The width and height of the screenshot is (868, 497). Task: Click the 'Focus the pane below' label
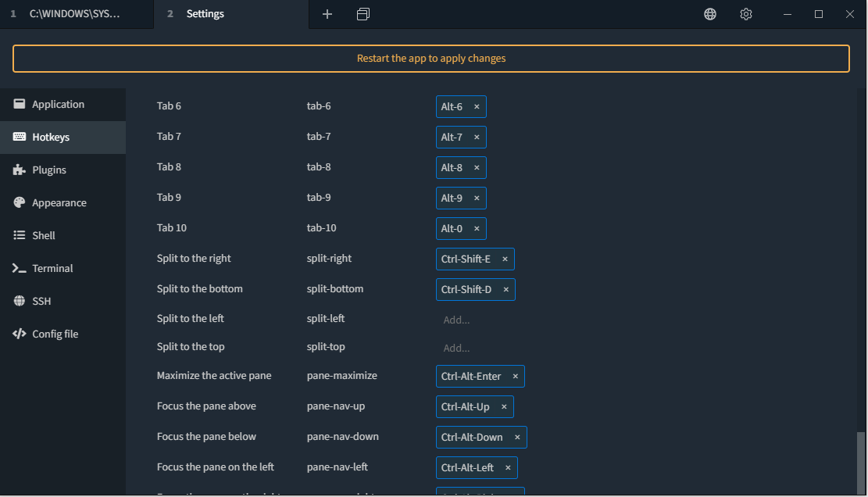206,437
